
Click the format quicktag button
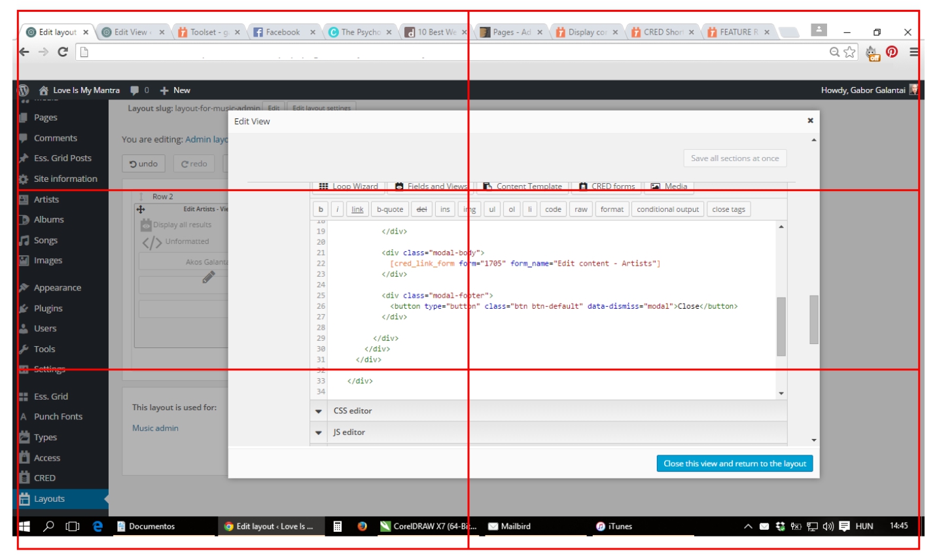(612, 209)
